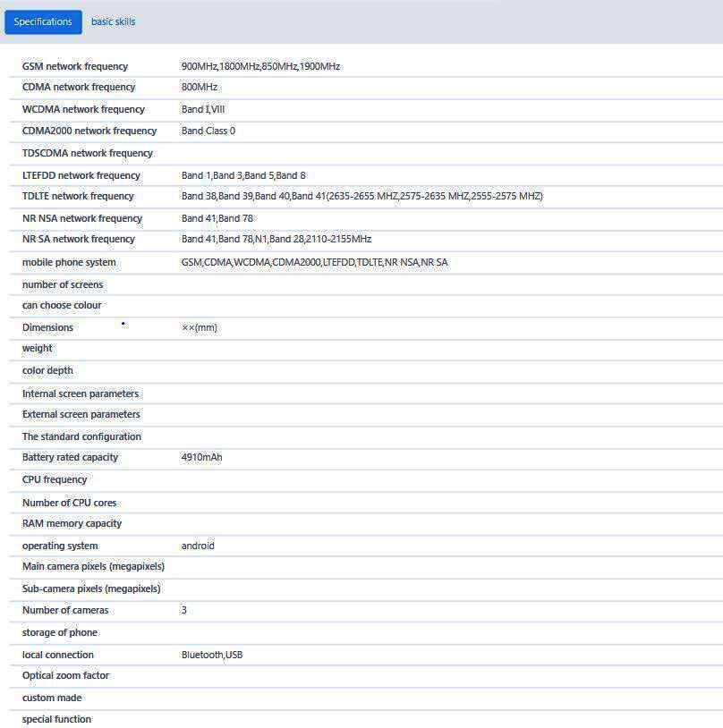
Task: Click the mobile phone system value list
Action: coord(315,262)
